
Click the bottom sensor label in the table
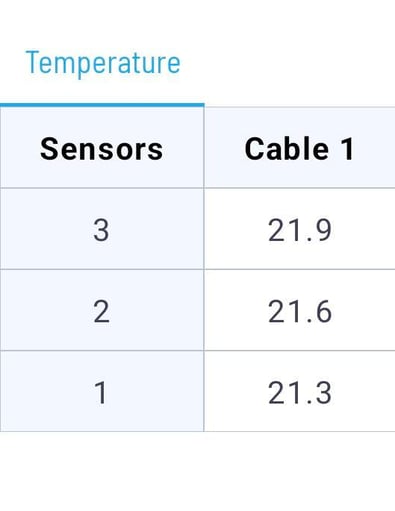pos(102,391)
